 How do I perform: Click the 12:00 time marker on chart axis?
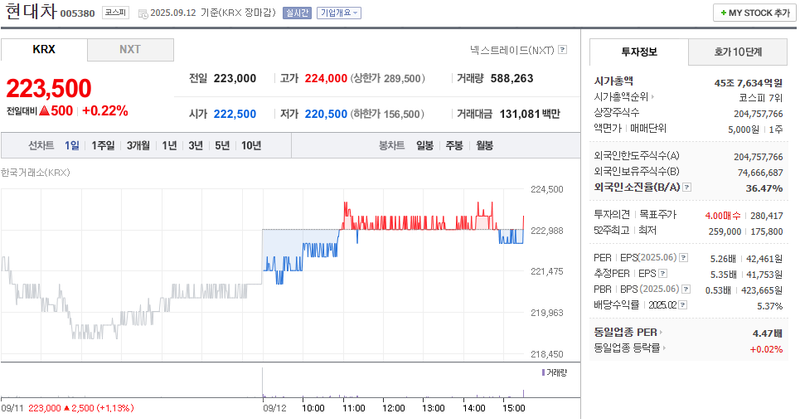pos(393,408)
